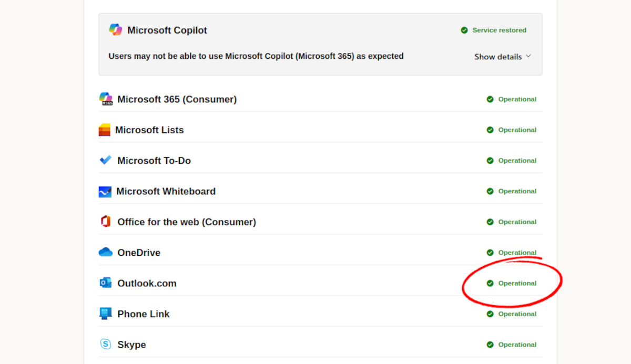Screen dimensions: 631x364
Task: Click the status check icon for OneDrive
Action: coord(490,253)
